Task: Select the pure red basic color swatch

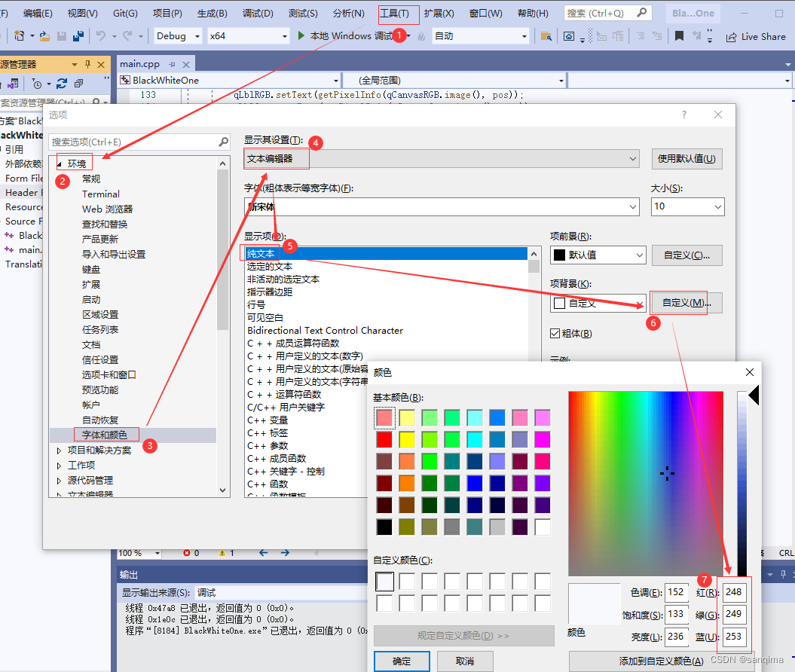Action: coord(384,439)
